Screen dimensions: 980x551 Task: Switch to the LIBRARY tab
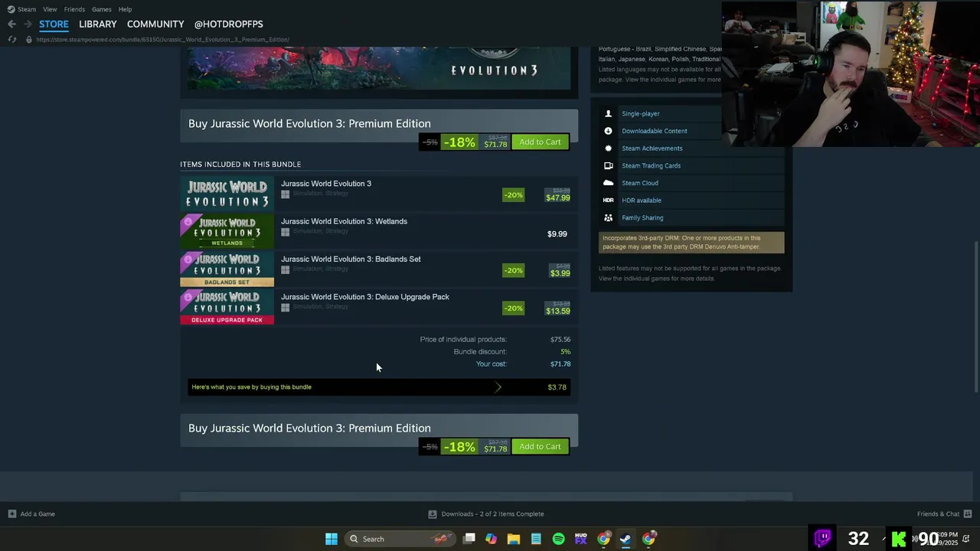[x=98, y=24]
